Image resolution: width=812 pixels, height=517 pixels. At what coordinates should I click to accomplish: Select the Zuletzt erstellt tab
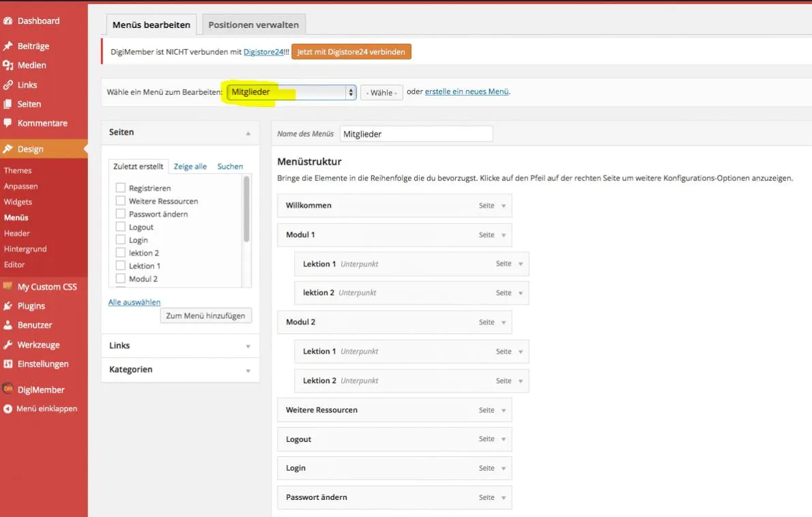139,167
